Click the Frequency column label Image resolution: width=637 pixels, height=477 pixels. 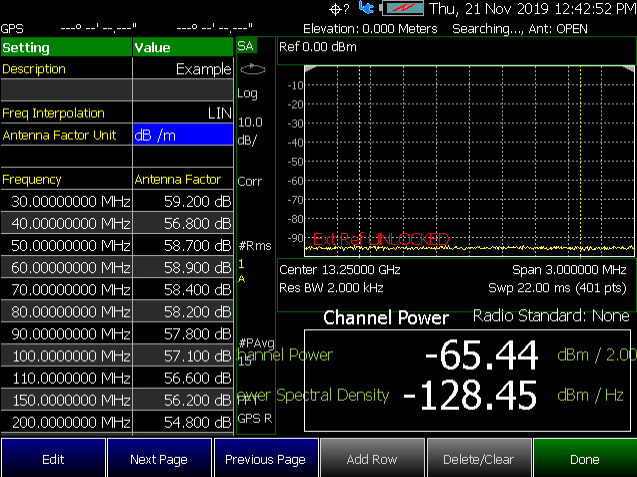(x=32, y=179)
